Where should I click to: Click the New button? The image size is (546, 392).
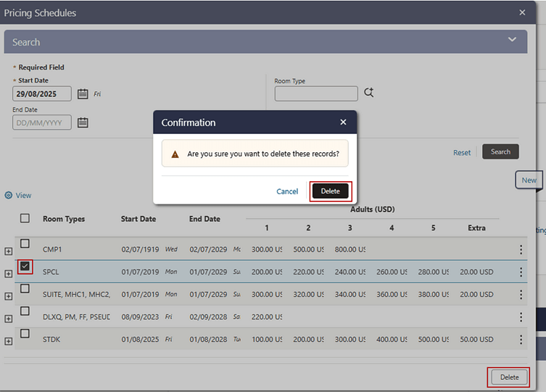pyautogui.click(x=529, y=180)
